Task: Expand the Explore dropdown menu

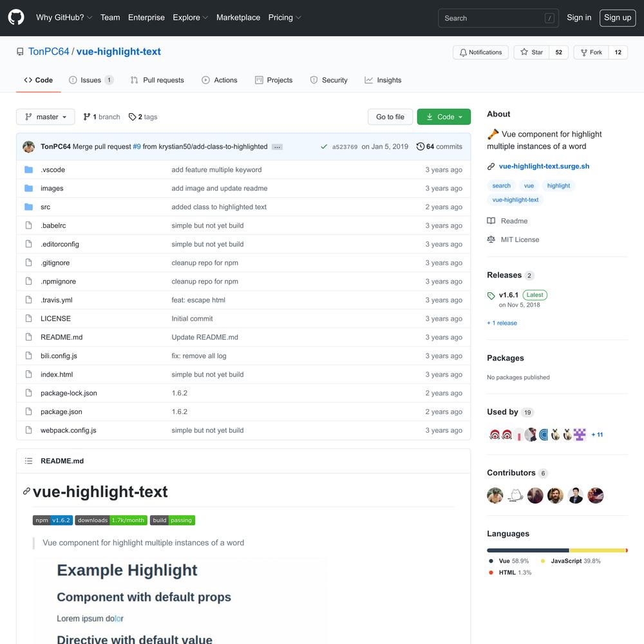Action: click(191, 17)
